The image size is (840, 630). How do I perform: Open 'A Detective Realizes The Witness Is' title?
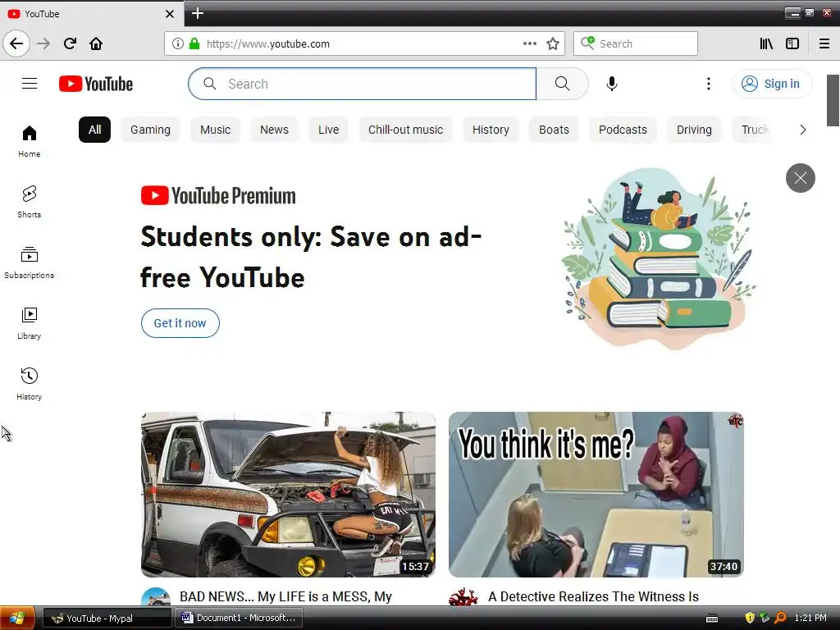594,596
